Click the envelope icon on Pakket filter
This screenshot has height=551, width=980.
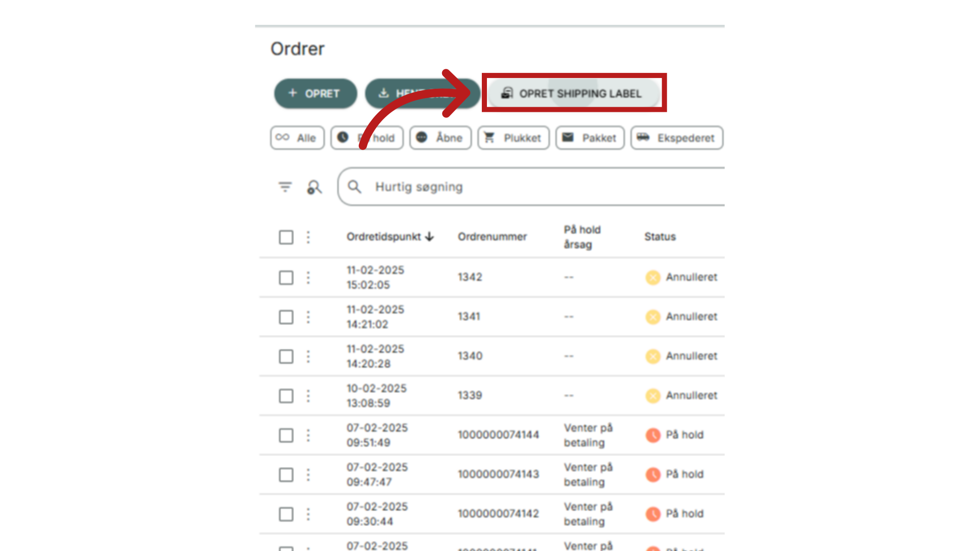click(x=568, y=137)
